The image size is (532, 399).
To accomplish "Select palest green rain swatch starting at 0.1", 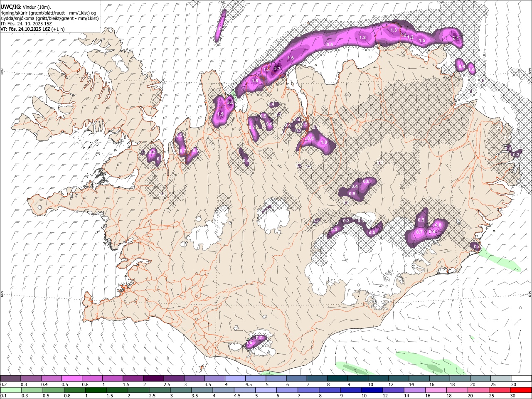I will pos(10,390).
